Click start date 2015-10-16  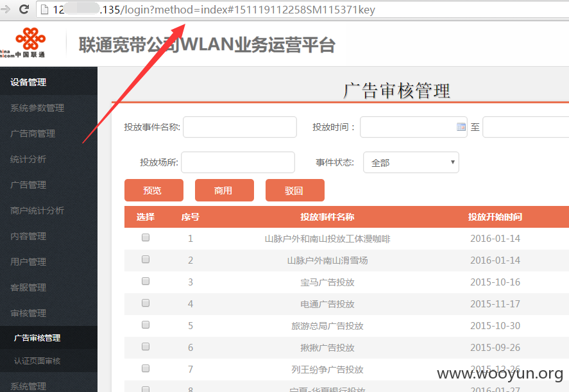(x=495, y=282)
